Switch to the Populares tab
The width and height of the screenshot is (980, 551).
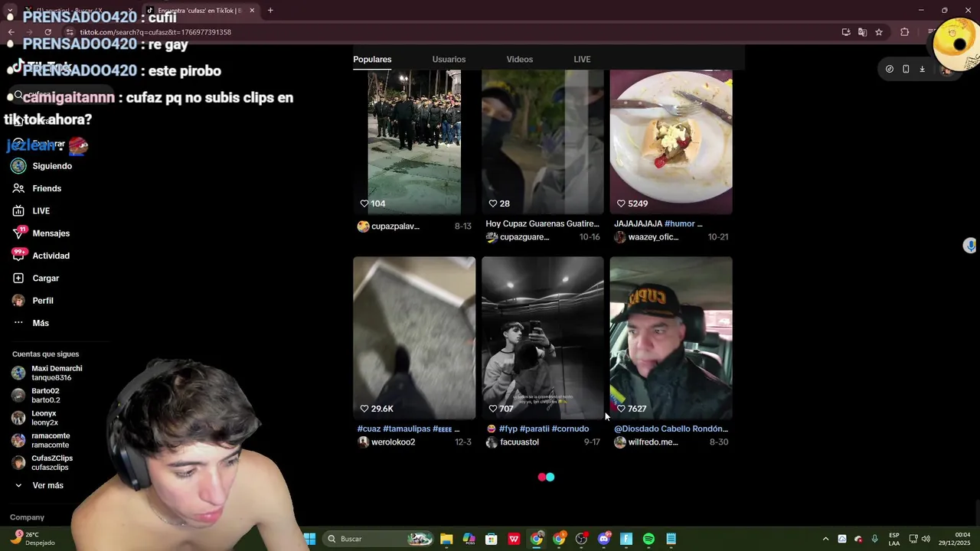pos(372,59)
